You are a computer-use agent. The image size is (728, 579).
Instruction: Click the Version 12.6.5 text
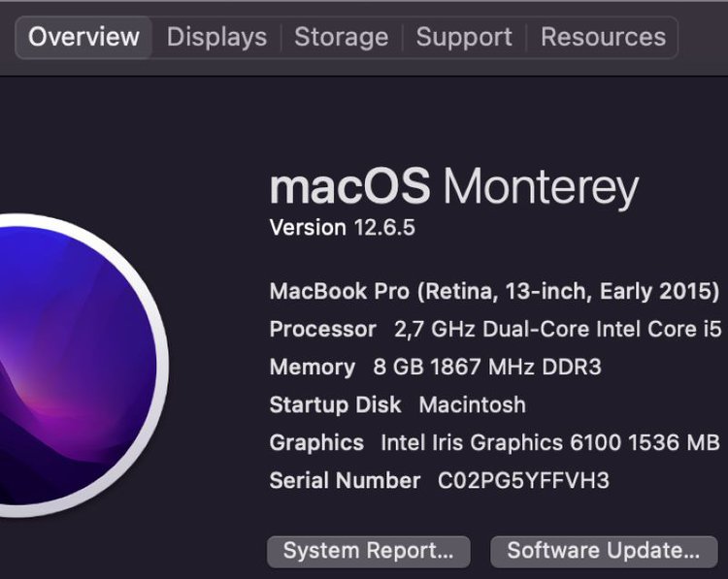click(x=343, y=228)
